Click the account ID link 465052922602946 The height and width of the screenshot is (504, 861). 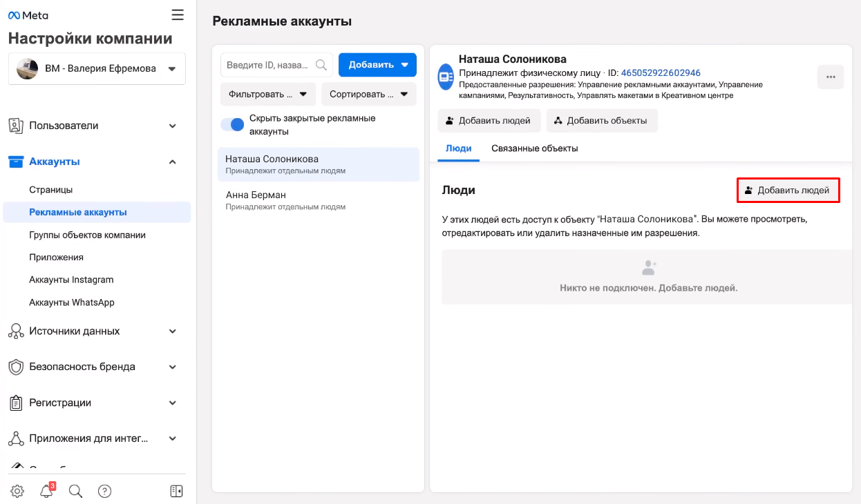(661, 72)
